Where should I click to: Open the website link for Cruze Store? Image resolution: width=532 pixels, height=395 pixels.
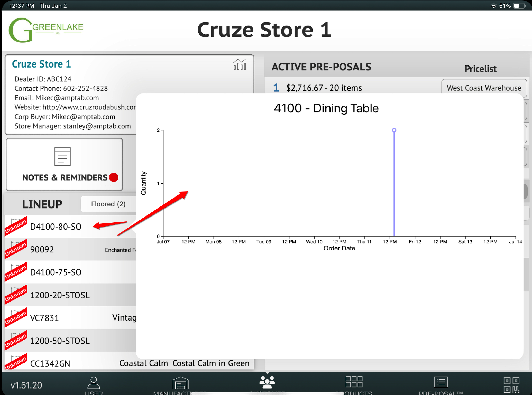pos(89,107)
